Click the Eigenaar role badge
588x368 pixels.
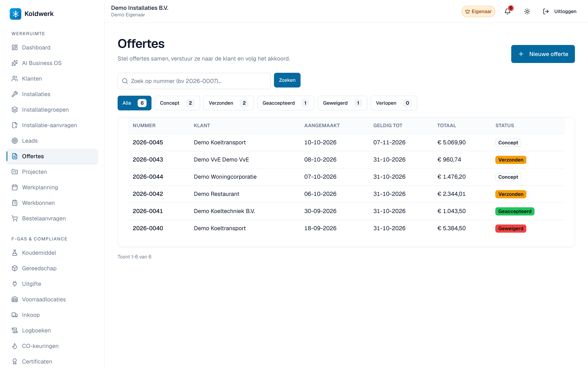tap(478, 11)
